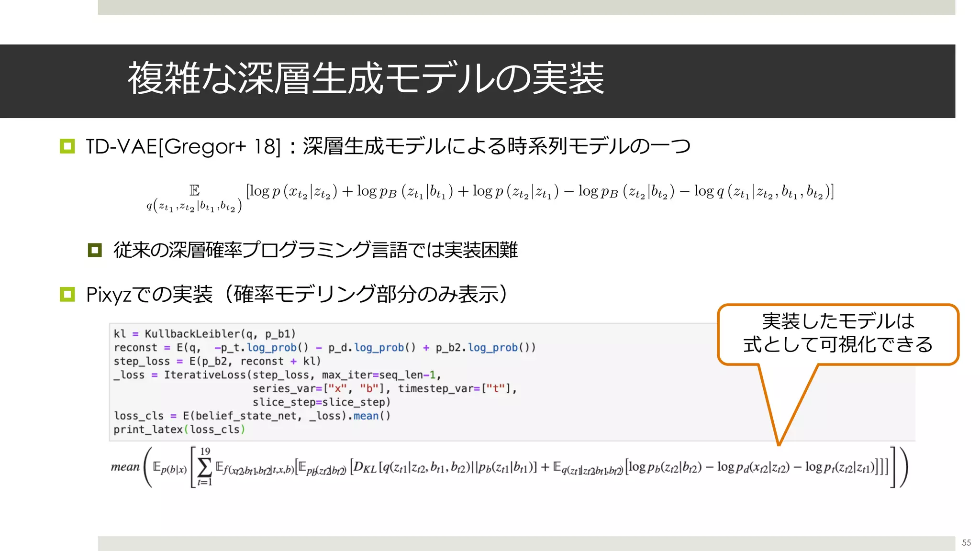Click the blackboard E expectation symbol in top equation
980x551 pixels.
coord(194,190)
